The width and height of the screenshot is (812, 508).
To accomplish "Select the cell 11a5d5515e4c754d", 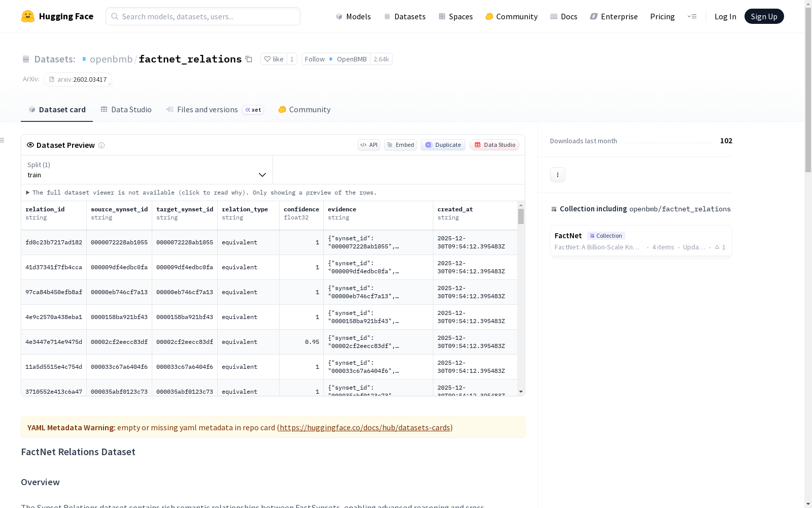I will pyautogui.click(x=54, y=367).
